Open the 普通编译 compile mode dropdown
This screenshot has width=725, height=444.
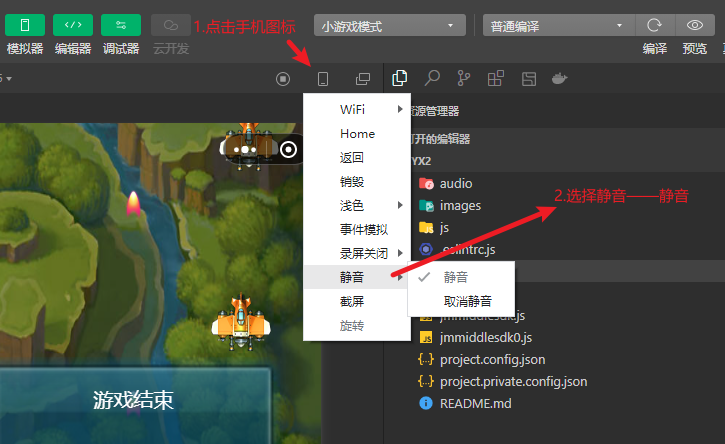[559, 25]
